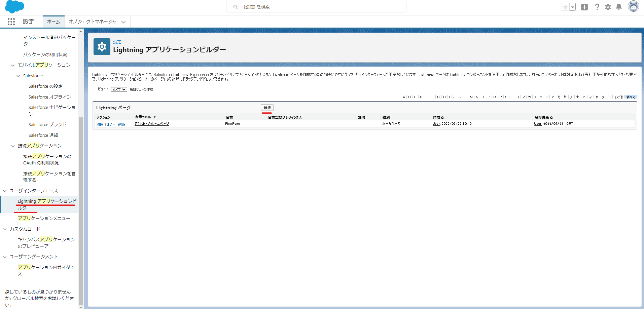Image resolution: width=644 pixels, height=309 pixels.
Task: Click the favorites star icon
Action: [565, 7]
